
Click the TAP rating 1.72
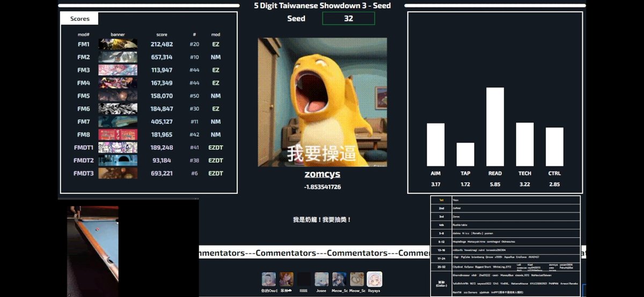pyautogui.click(x=465, y=184)
